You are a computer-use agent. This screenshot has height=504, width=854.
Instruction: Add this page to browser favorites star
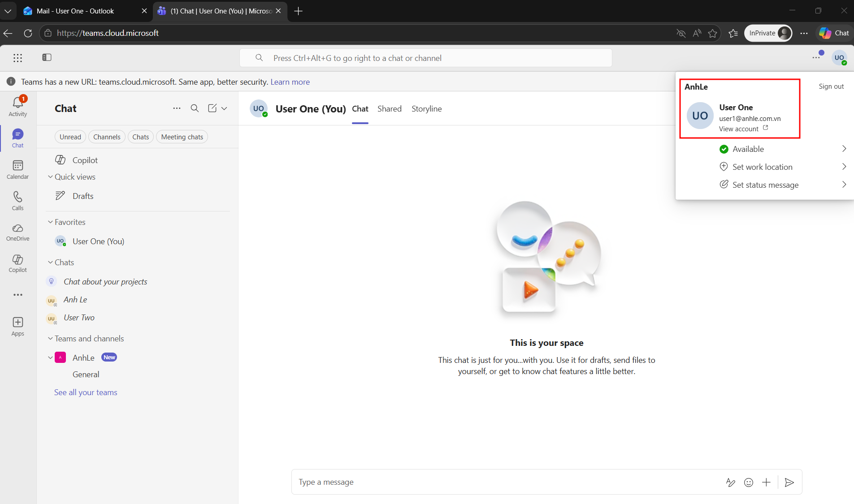point(713,33)
